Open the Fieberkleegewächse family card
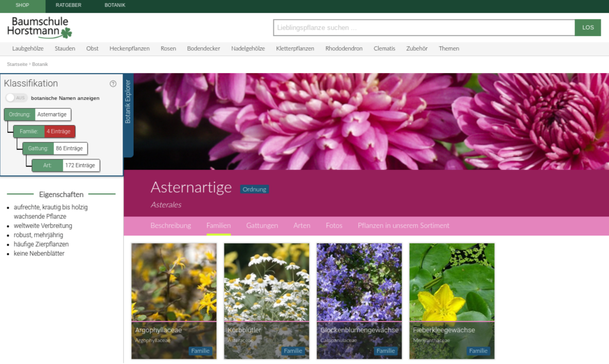Viewport: 609px width, 364px height. (452, 301)
